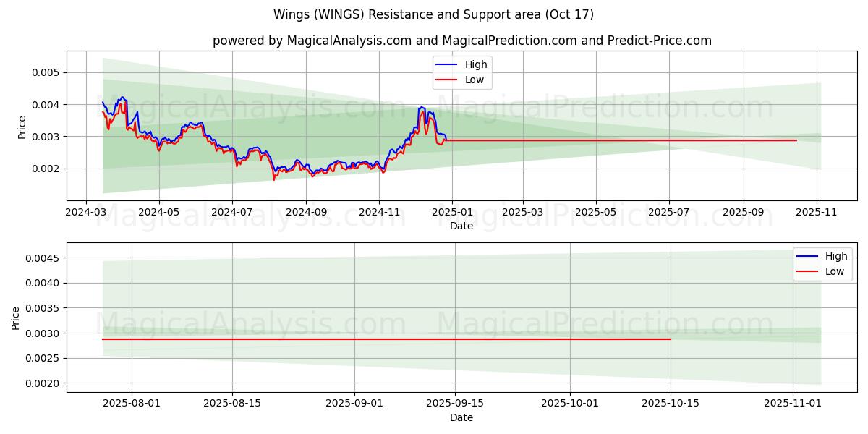
Task: Select the 2024-09 date tick on top chart
Action: coord(305,213)
